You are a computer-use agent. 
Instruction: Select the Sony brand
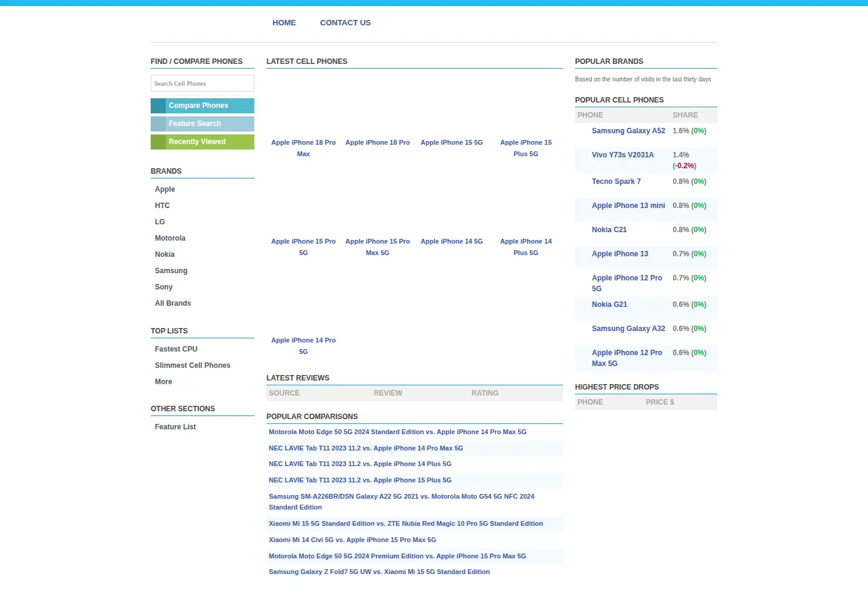[x=163, y=287]
